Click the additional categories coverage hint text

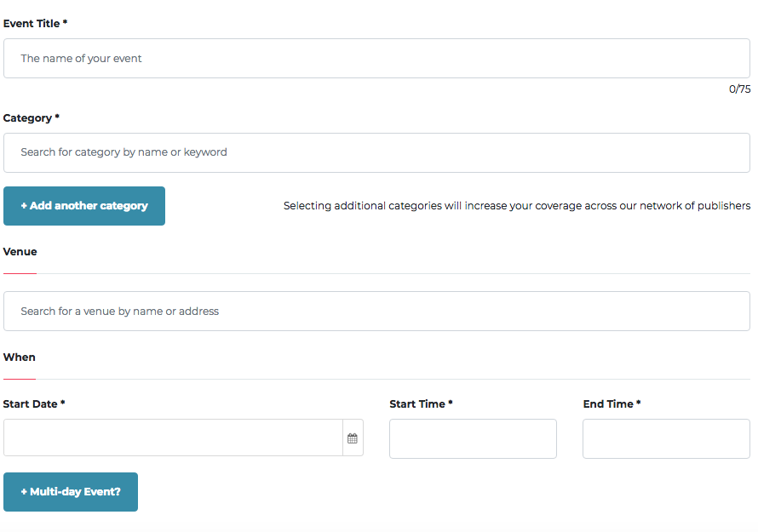tap(517, 206)
